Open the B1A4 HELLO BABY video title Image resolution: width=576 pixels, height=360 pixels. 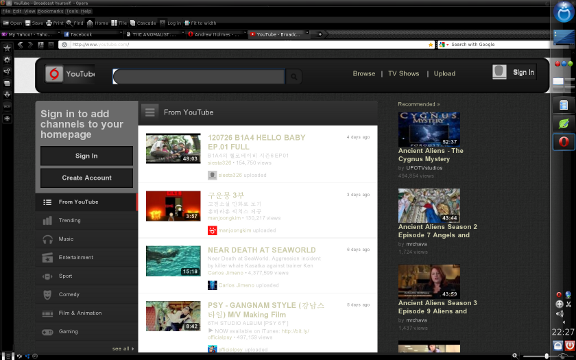(256, 142)
